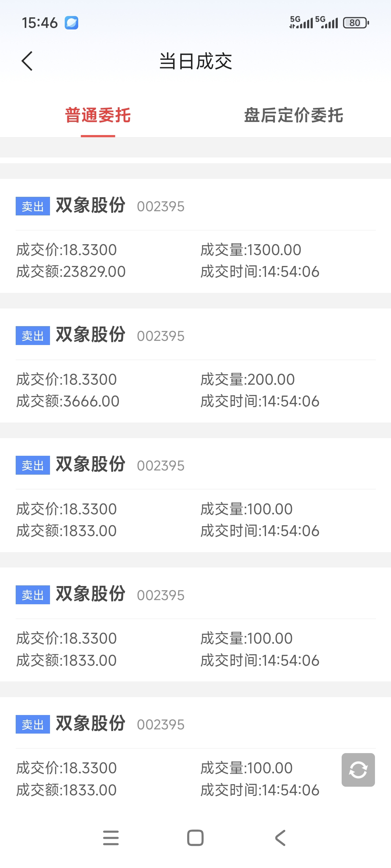Tap the Android home square button

coord(195,838)
